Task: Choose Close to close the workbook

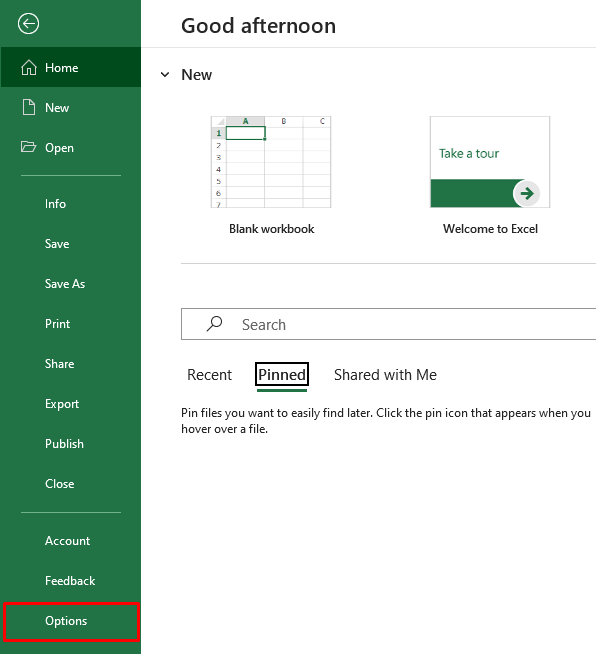Action: 70,484
